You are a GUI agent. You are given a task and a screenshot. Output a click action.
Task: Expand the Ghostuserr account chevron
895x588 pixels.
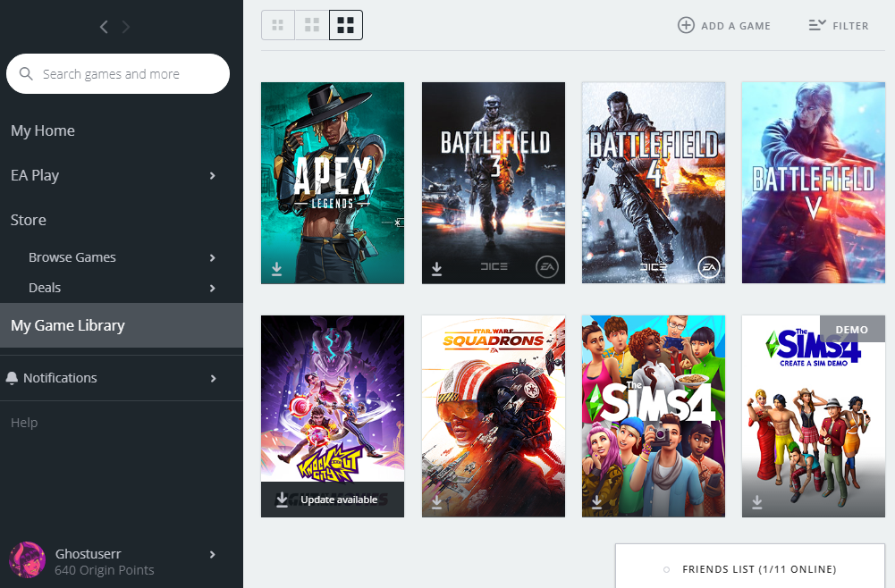point(212,554)
